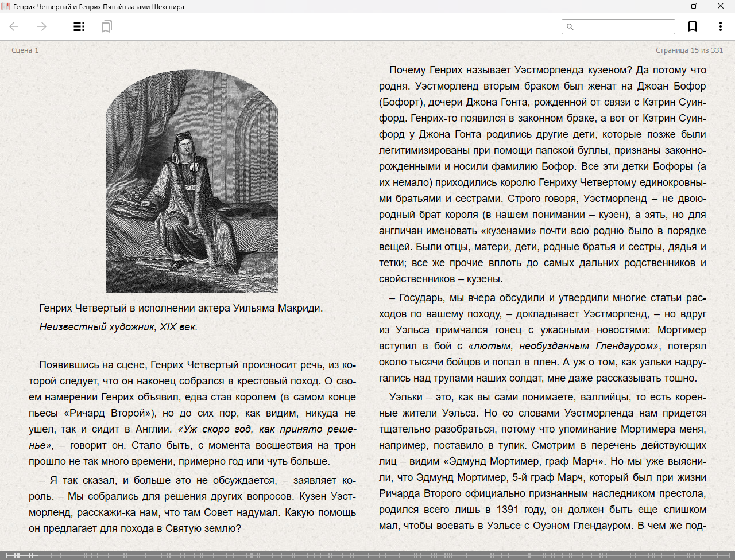Click the caption about actor Уильяма Макриди
This screenshot has height=560, width=735.
pos(181,308)
